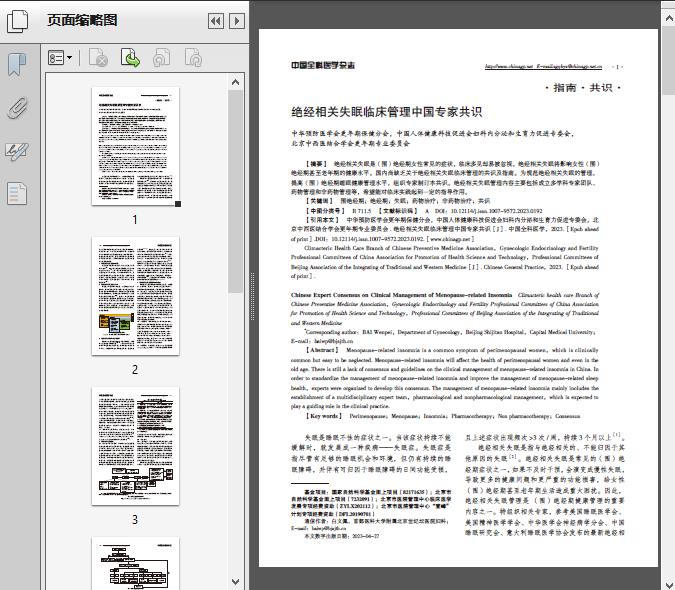Click the 关键词 line in the document
Image resolution: width=675 pixels, height=590 pixels.
coord(397,201)
